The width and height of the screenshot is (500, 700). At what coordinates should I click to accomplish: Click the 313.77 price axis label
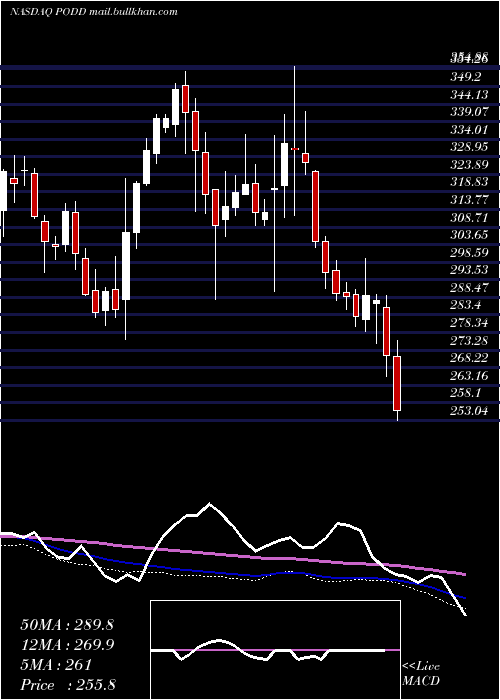pos(469,200)
